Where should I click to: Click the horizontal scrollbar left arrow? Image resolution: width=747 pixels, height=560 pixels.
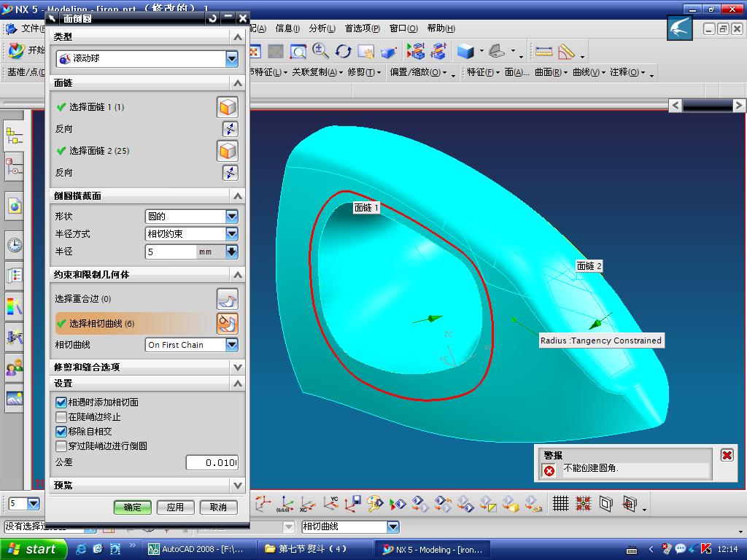click(676, 105)
